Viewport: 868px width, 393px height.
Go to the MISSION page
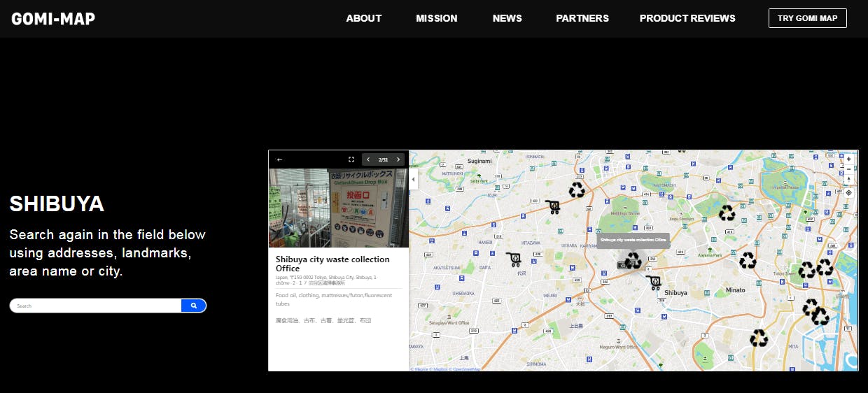[436, 18]
